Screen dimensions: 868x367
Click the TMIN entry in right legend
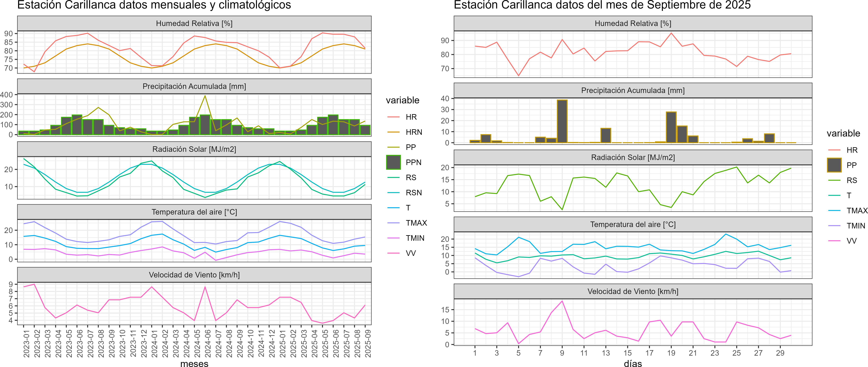click(856, 226)
